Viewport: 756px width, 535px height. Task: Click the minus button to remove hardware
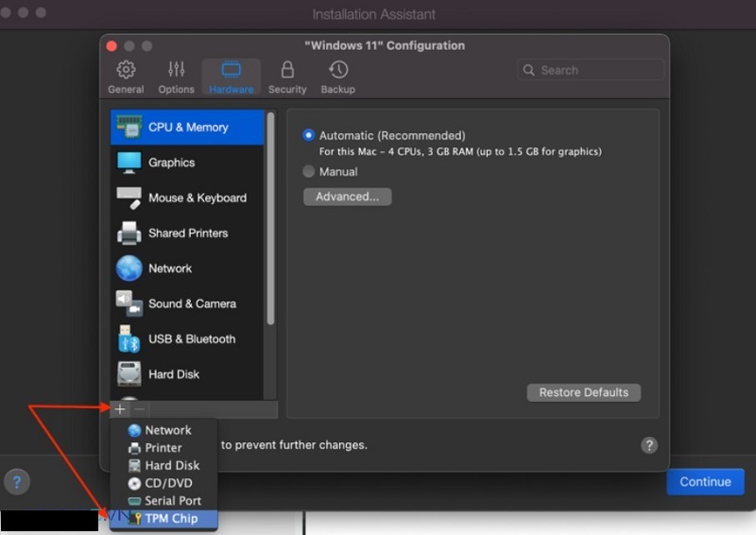coord(139,409)
